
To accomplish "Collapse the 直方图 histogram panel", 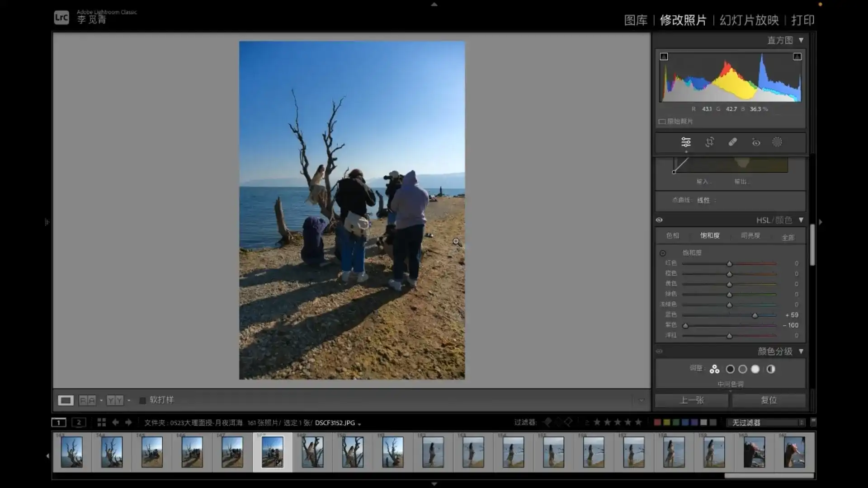I will (801, 40).
